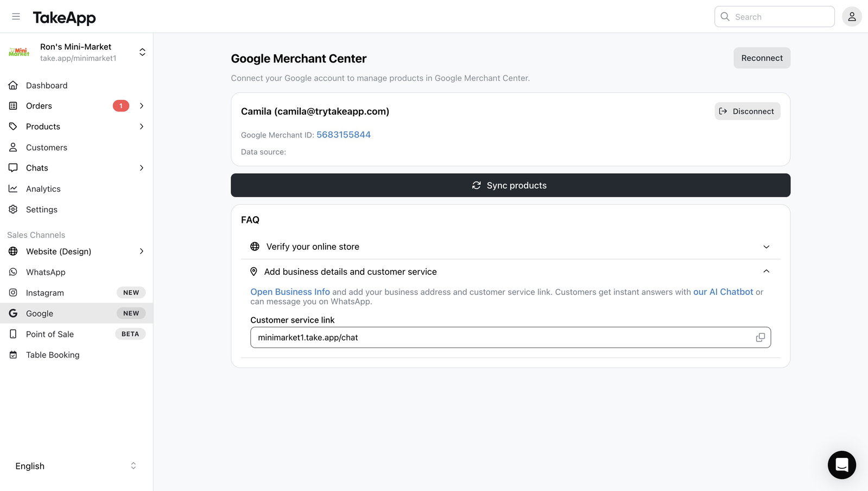
Task: Click the BETA badge next to Point of Sale
Action: click(130, 334)
